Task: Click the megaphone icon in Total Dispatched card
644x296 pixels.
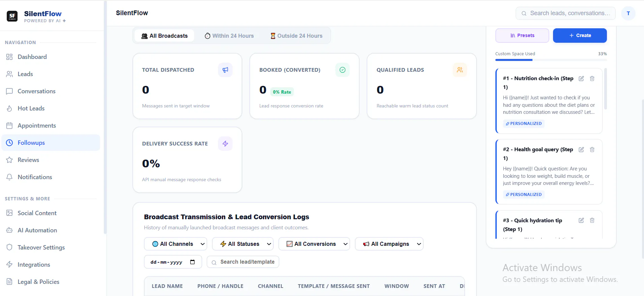Action: (225, 70)
